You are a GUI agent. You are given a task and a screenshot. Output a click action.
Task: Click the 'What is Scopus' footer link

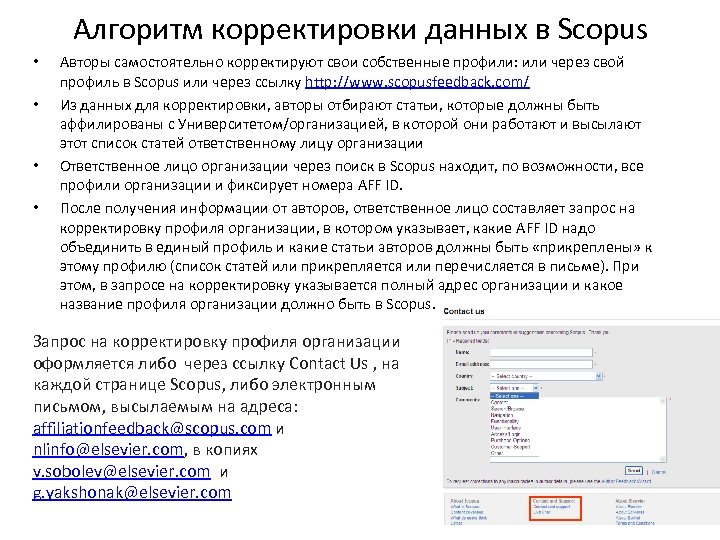[x=465, y=506]
